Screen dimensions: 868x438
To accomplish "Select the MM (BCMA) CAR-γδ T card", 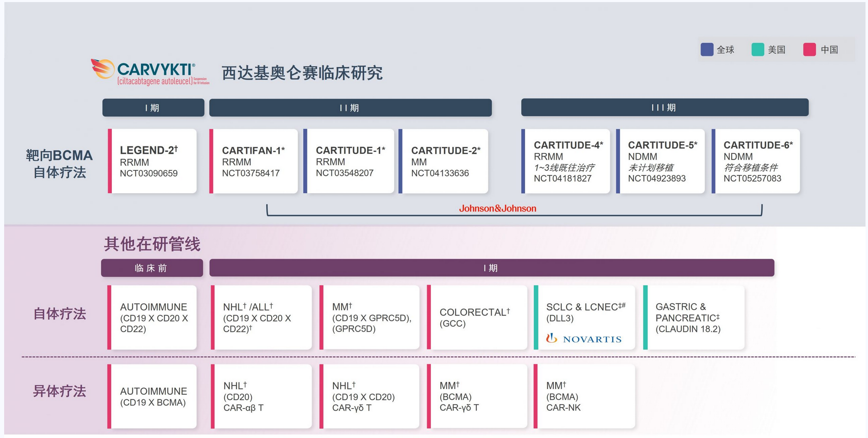I will click(x=477, y=396).
